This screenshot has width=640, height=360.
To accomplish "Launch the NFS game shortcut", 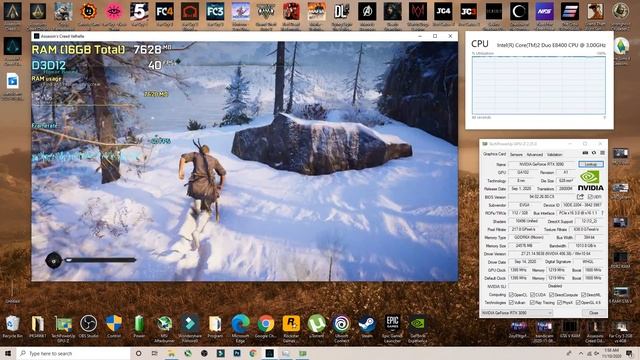I will (544, 12).
